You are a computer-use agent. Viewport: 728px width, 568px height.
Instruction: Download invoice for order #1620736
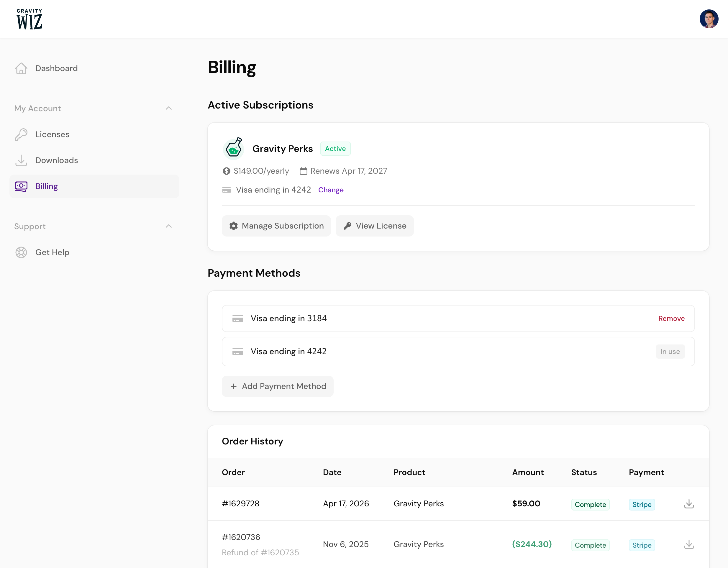pos(689,544)
